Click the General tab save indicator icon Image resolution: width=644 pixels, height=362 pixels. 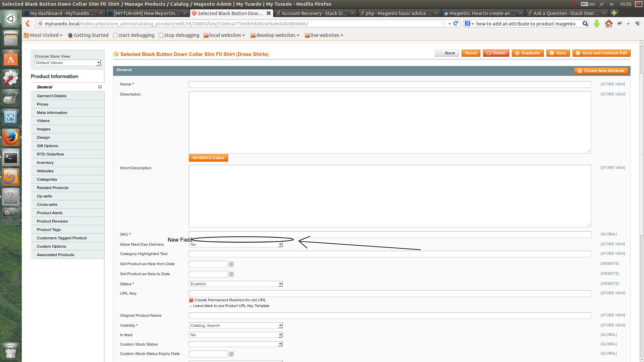pos(100,87)
